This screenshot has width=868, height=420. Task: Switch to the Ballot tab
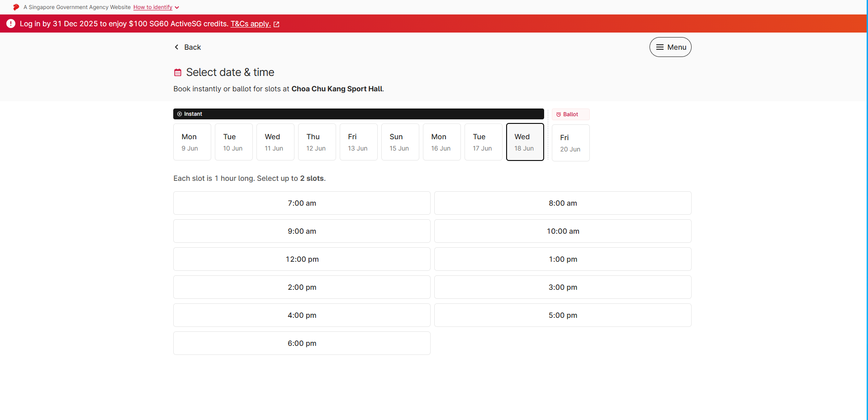coord(570,114)
